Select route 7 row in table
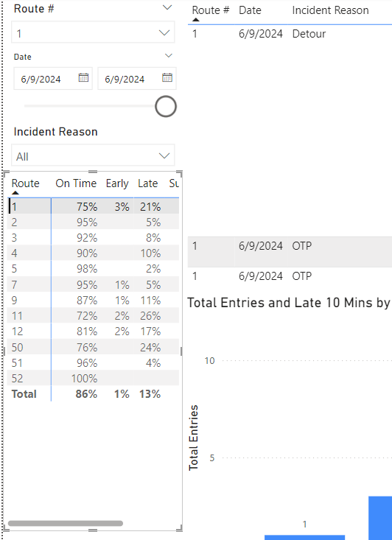 coord(93,284)
